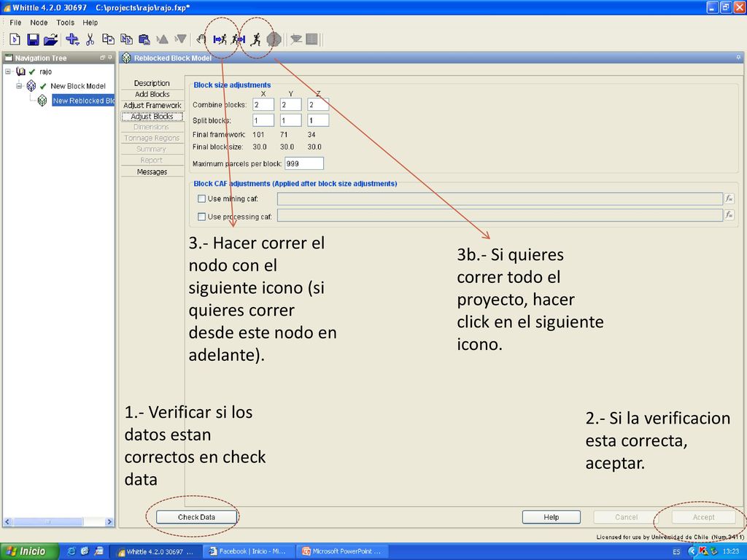This screenshot has height=560, width=747.
Task: Switch to the Adjust Framework tab
Action: point(152,105)
